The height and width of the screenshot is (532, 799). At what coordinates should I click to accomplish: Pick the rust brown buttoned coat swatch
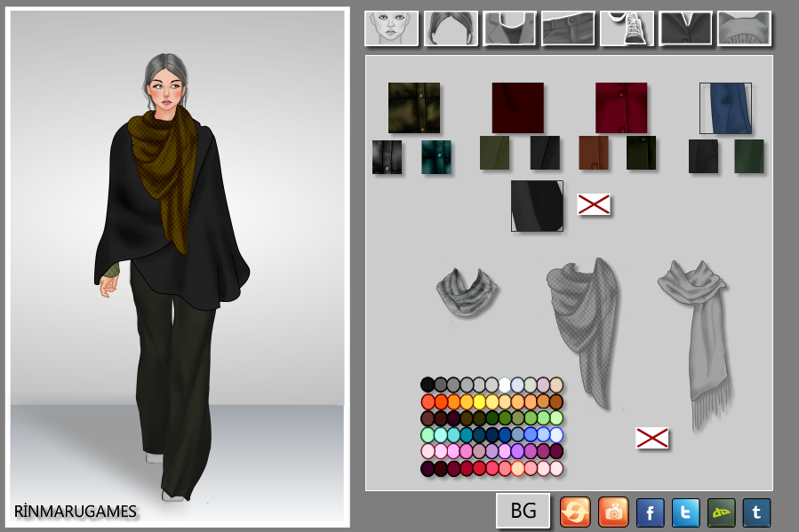(x=594, y=153)
